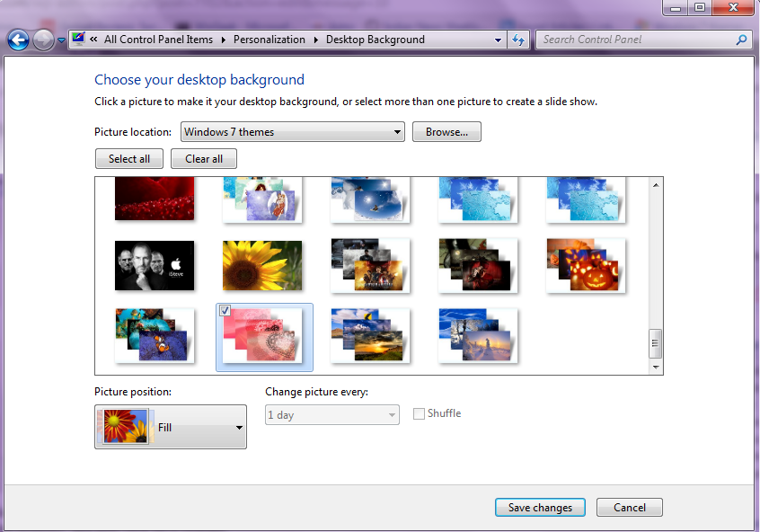Click the wallpaper list scrollbar thumb
Screen dimensions: 760x532
655,343
